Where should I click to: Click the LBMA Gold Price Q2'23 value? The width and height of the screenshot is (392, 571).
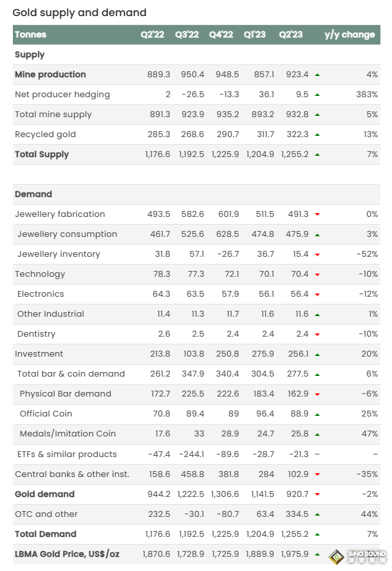pos(294,554)
